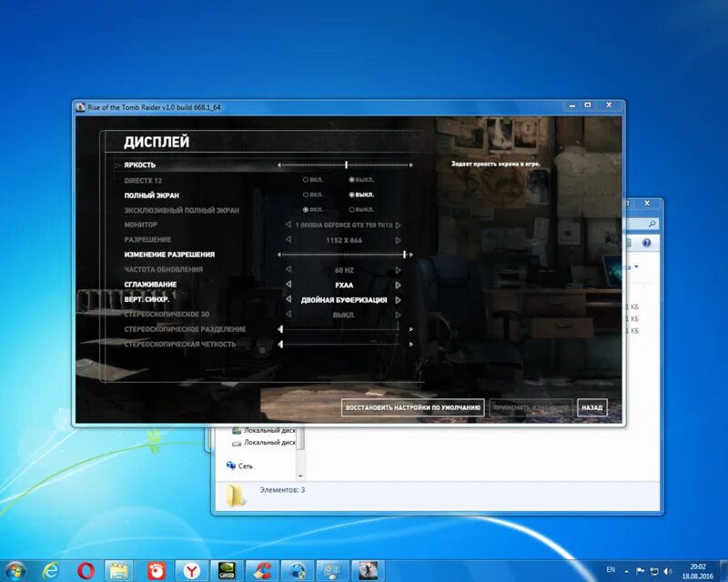The height and width of the screenshot is (582, 728).
Task: Select the DirectX 12 row label
Action: coord(143,181)
